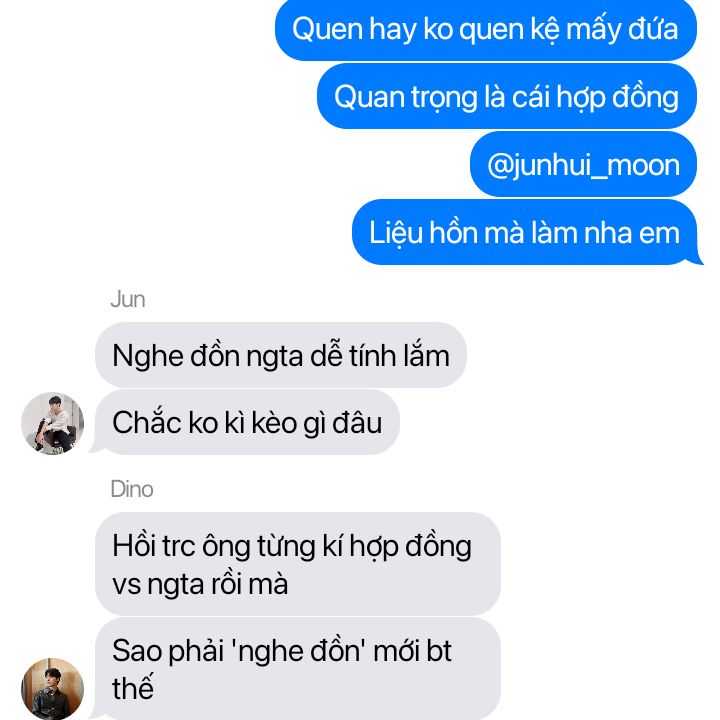Open Jun's profile picture avatar
The height and width of the screenshot is (720, 720).
click(52, 423)
